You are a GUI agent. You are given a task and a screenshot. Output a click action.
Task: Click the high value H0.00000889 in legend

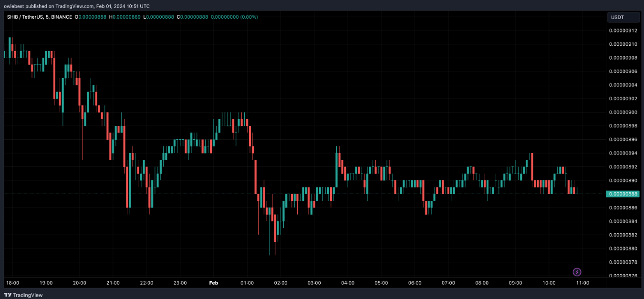(125, 17)
